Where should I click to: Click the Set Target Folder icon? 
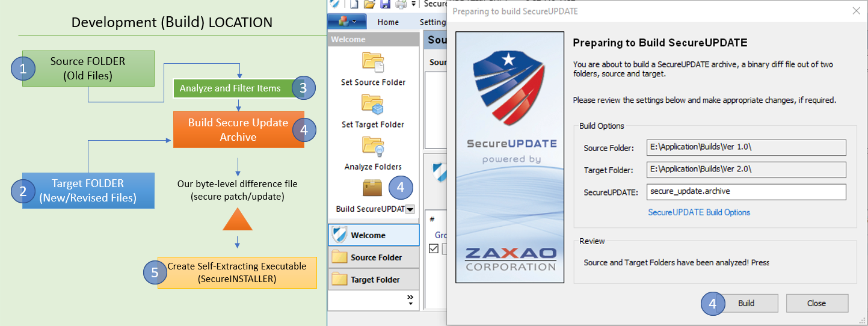373,103
